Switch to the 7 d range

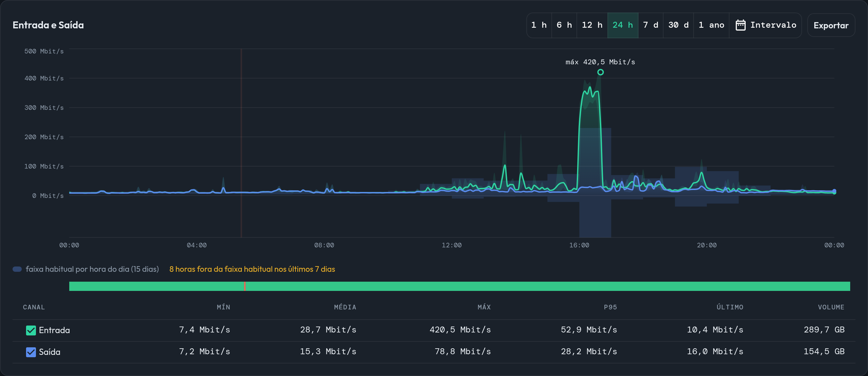(650, 25)
